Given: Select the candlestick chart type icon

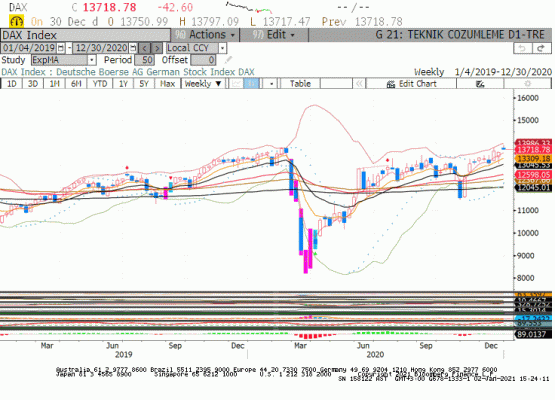Looking at the screenshot, I should [x=252, y=84].
